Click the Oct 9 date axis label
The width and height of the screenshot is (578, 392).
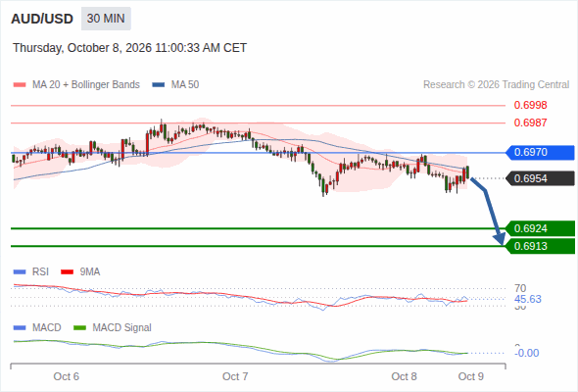471,376
